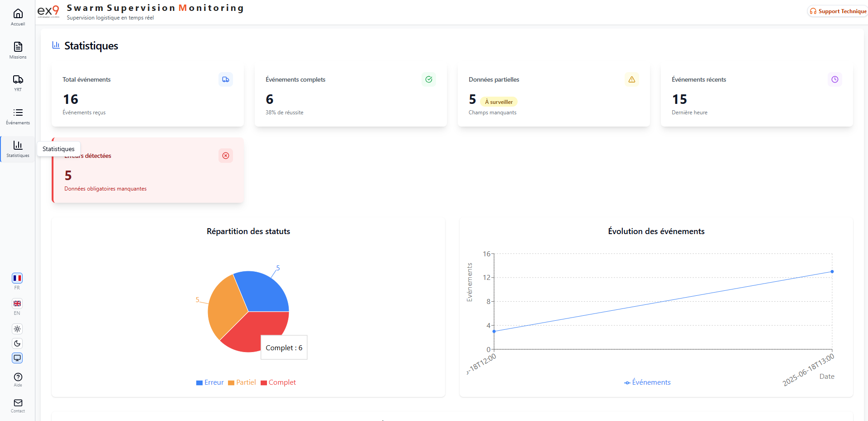Image resolution: width=868 pixels, height=421 pixels.
Task: Click Complet legend entry
Action: coord(278,382)
